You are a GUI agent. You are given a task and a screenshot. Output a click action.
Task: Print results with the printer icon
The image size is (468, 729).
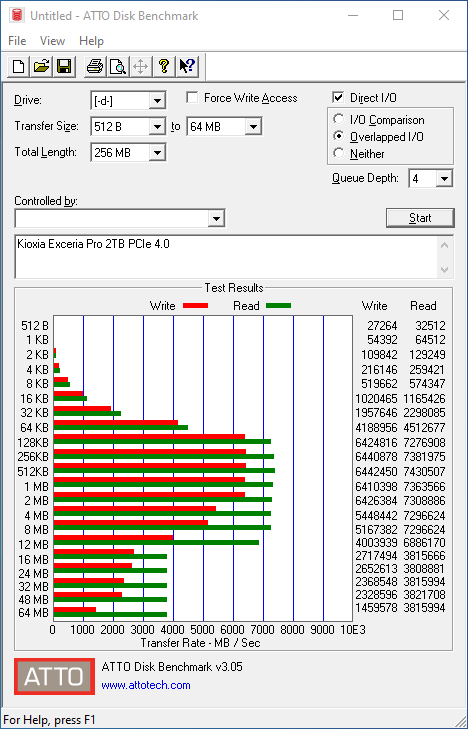coord(95,66)
